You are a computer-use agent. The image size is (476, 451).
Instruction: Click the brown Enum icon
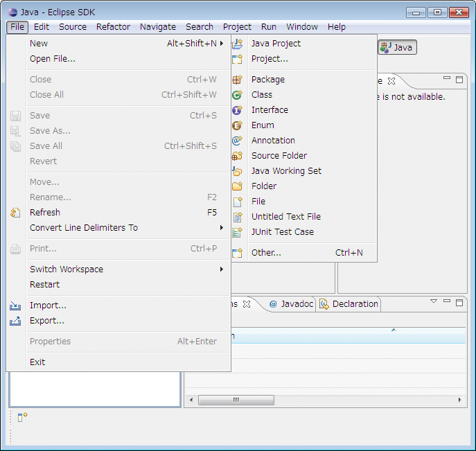point(238,125)
